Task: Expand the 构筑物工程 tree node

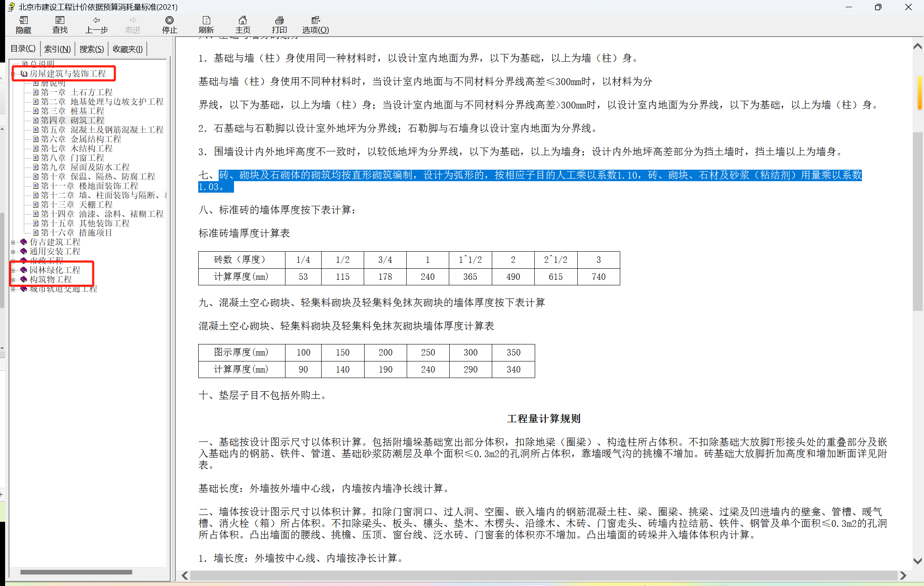Action: point(13,280)
